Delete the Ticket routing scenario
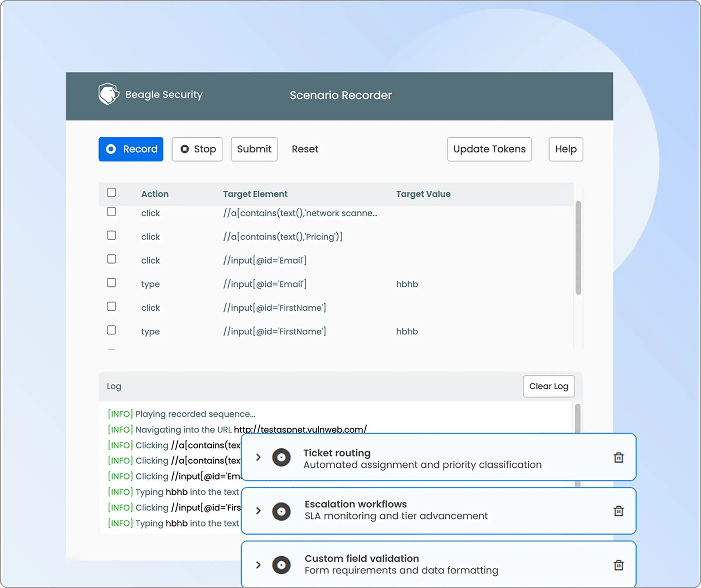The width and height of the screenshot is (701, 588). (x=619, y=457)
